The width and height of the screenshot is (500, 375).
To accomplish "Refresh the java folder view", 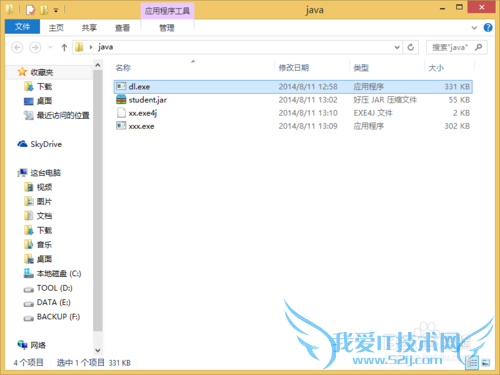I will (411, 47).
